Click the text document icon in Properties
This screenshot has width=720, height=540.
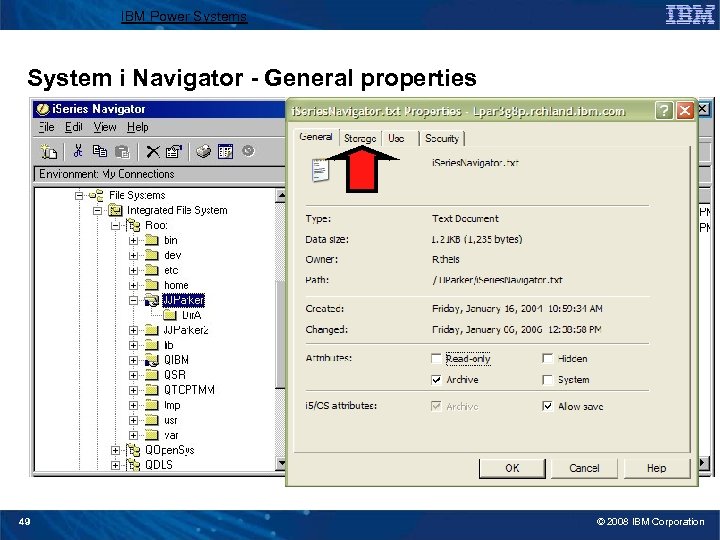(x=321, y=170)
